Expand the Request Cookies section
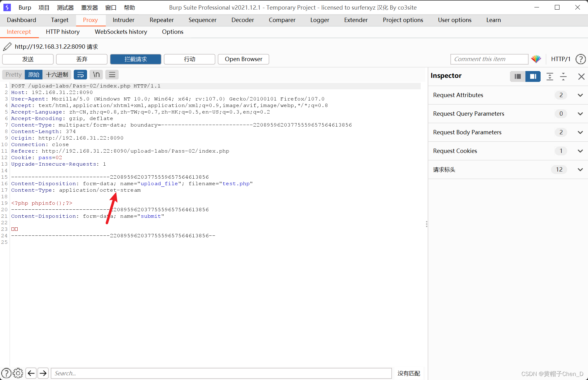 [x=508, y=151]
